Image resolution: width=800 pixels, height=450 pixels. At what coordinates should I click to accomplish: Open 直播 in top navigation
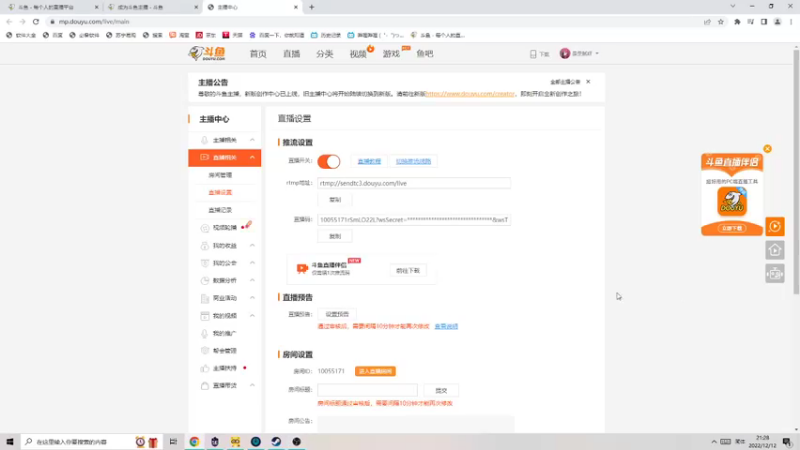click(291, 54)
